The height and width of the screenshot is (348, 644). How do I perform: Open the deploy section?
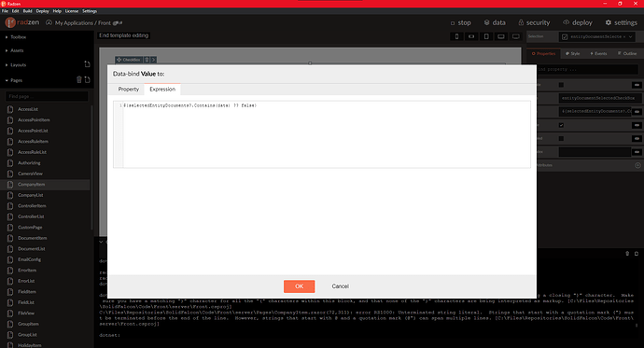577,22
